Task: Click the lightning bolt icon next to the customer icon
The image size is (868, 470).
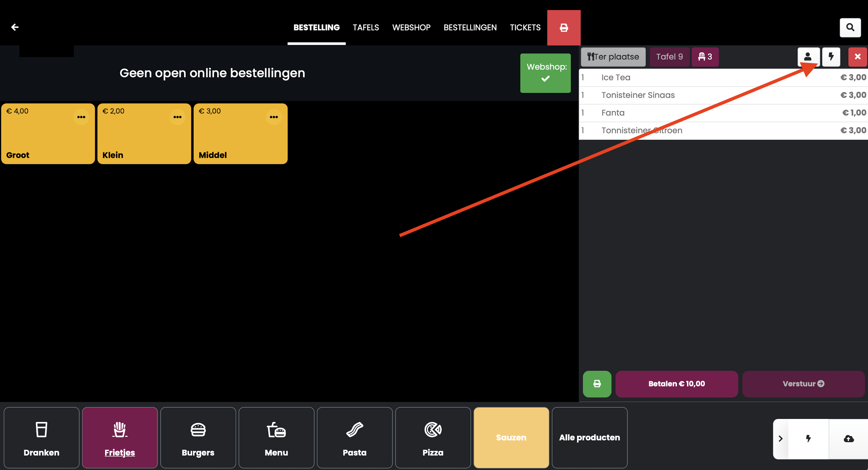Action: [x=831, y=57]
